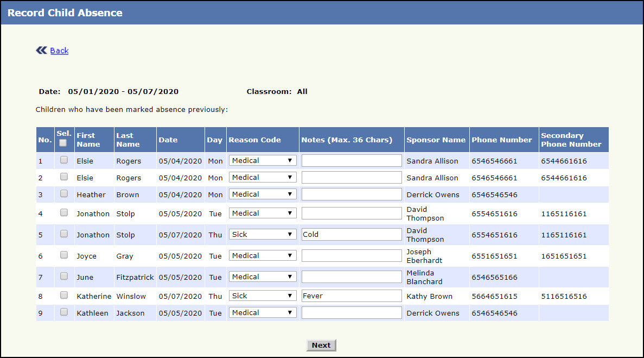644x358 pixels.
Task: Click the Notes box for Kathleen Jackson
Action: click(352, 313)
